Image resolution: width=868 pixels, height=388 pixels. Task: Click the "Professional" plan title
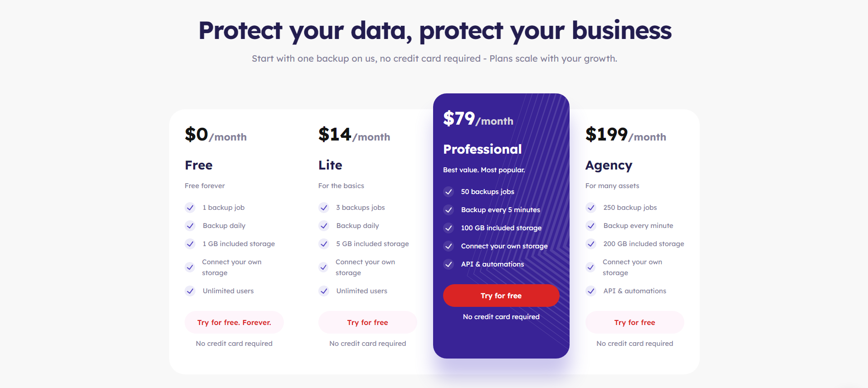(x=482, y=149)
